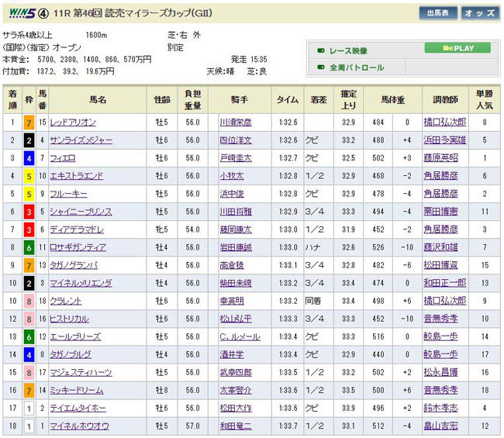Click the orange frame 7 badge for レッドアリオン

pos(29,122)
